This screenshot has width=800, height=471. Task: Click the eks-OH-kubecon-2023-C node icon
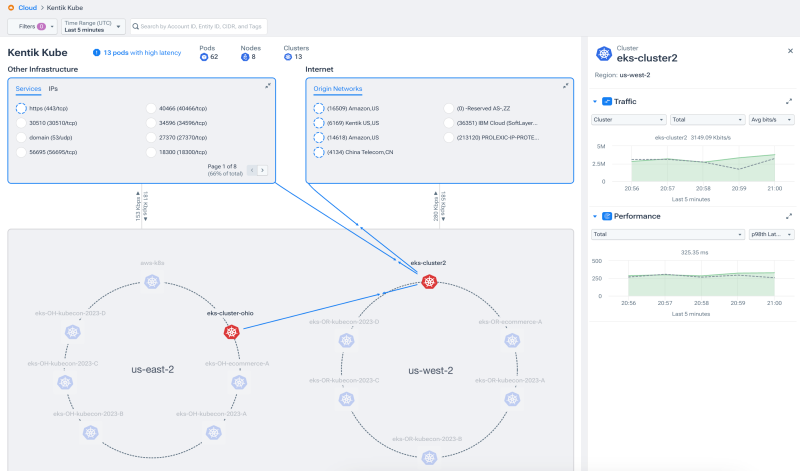(65, 382)
